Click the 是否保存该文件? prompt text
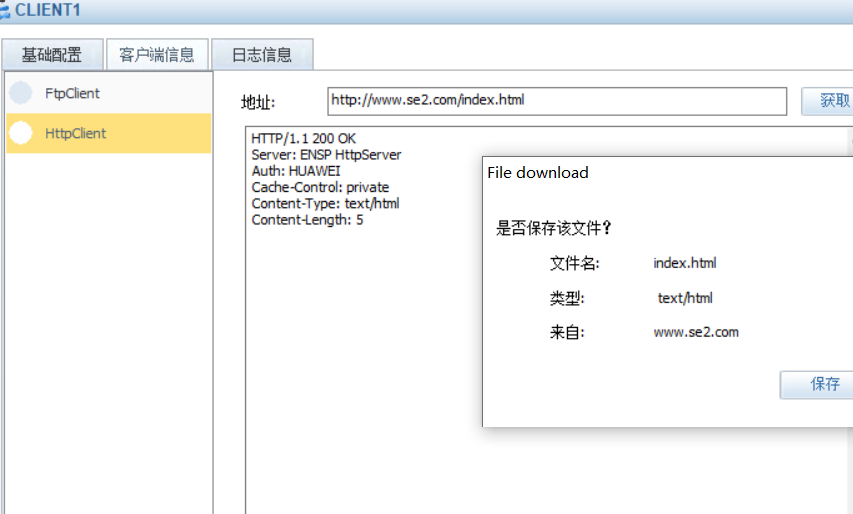Screen dimensions: 853x514 (x=554, y=228)
